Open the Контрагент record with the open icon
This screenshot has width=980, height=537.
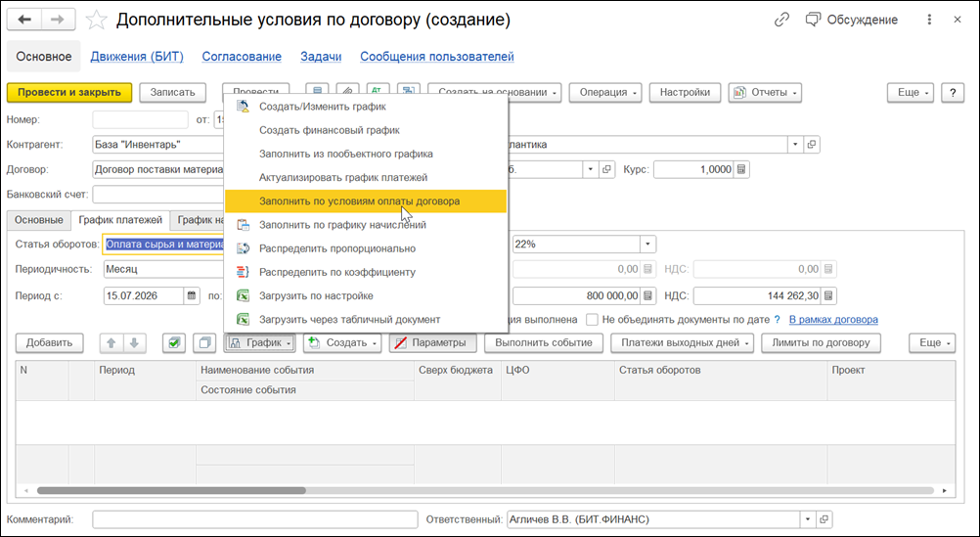pos(811,145)
